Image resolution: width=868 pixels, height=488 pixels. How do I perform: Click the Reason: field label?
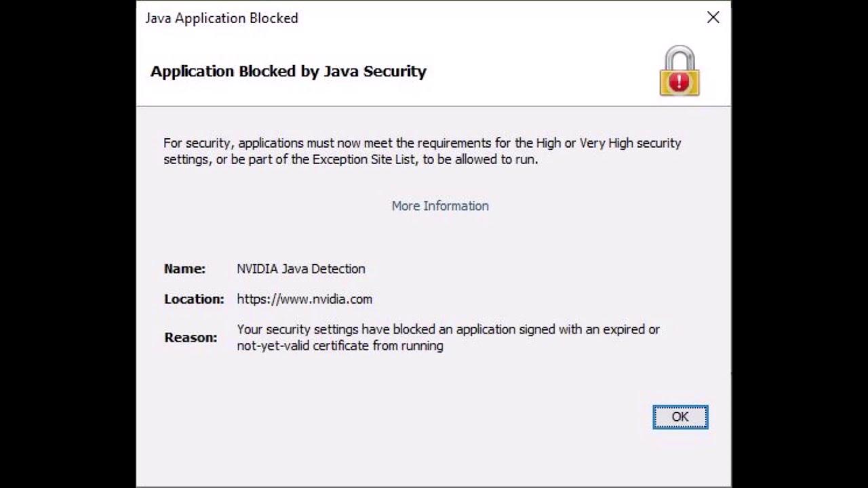click(191, 338)
